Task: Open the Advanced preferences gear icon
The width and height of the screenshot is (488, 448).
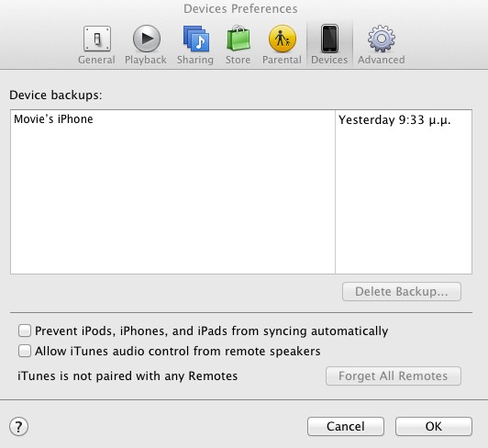Action: 382,39
